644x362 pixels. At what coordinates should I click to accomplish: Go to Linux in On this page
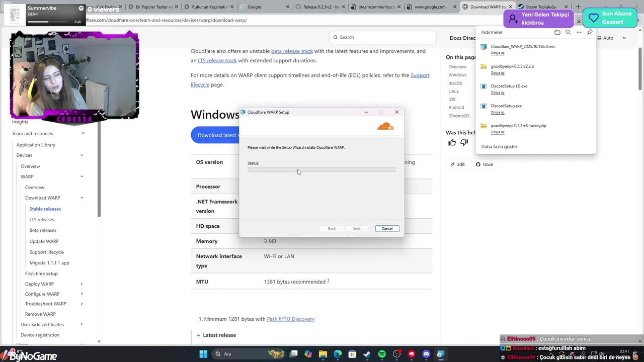(x=454, y=92)
